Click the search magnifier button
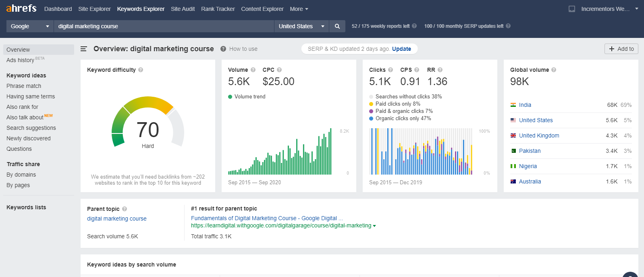Viewport: 644px width, 277px height. pyautogui.click(x=337, y=26)
